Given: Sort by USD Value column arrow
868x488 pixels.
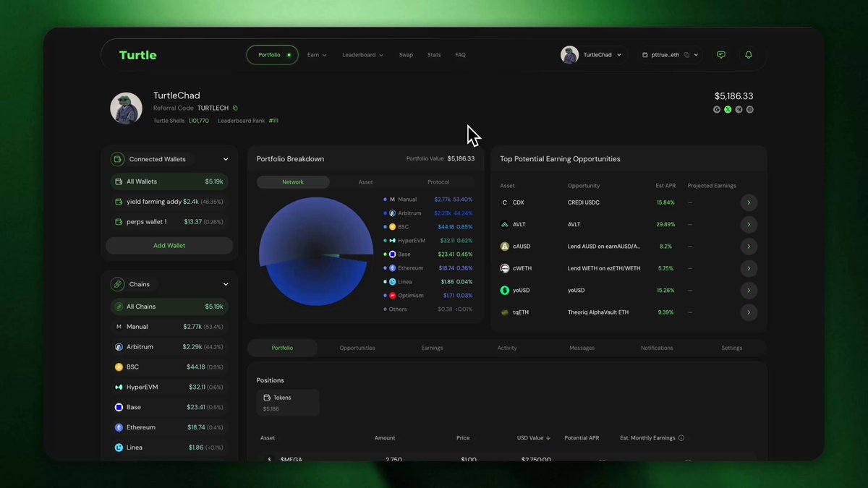Looking at the screenshot, I should click(548, 438).
